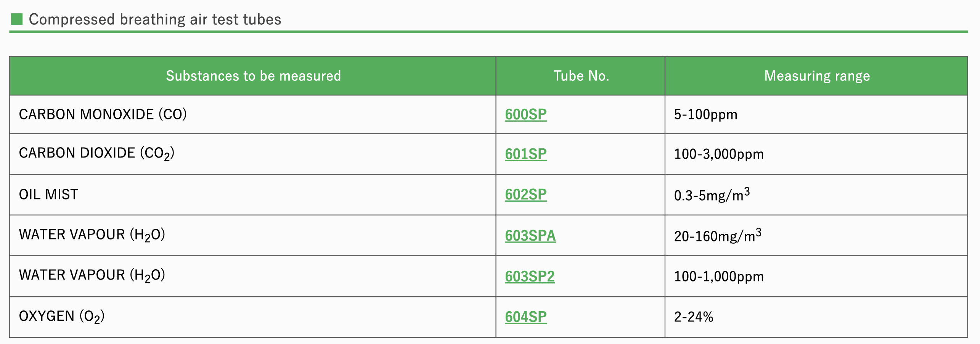
Task: Click the 'Tube No.' column header
Action: tap(581, 76)
